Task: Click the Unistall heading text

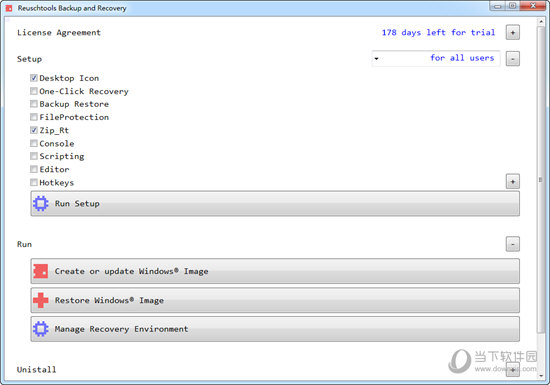Action: 36,370
